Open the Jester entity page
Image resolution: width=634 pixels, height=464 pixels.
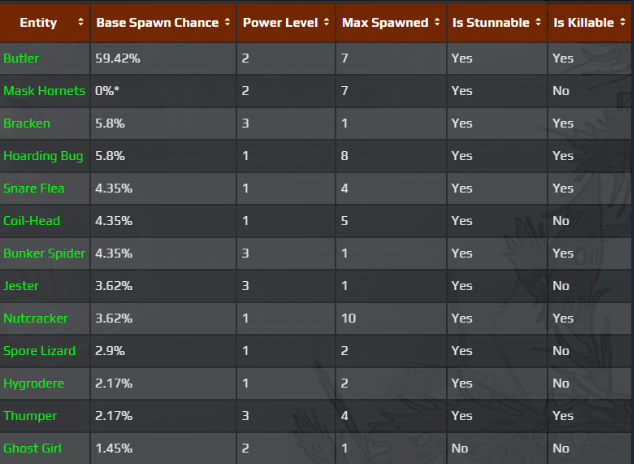(21, 285)
